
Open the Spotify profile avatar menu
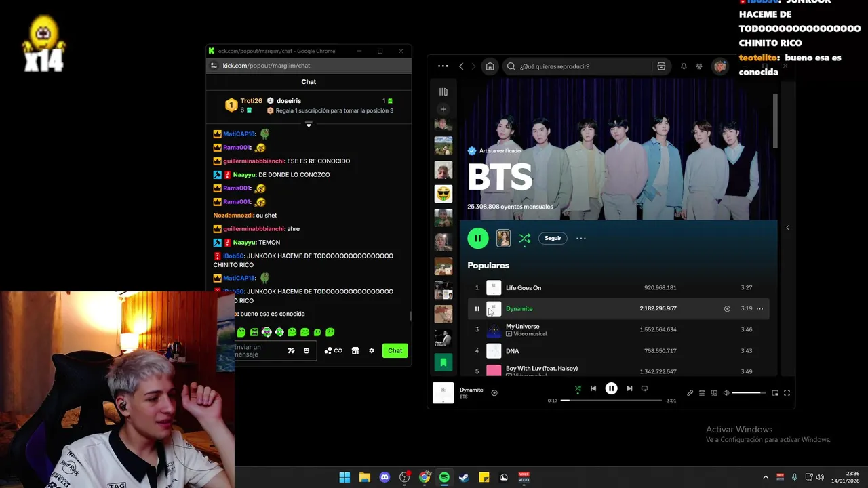pos(719,66)
